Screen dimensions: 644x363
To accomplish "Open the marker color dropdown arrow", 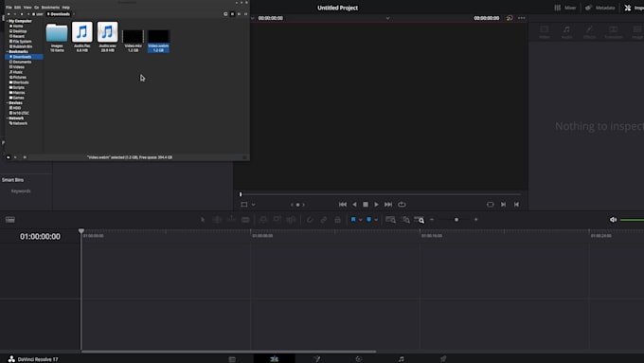I will (376, 220).
